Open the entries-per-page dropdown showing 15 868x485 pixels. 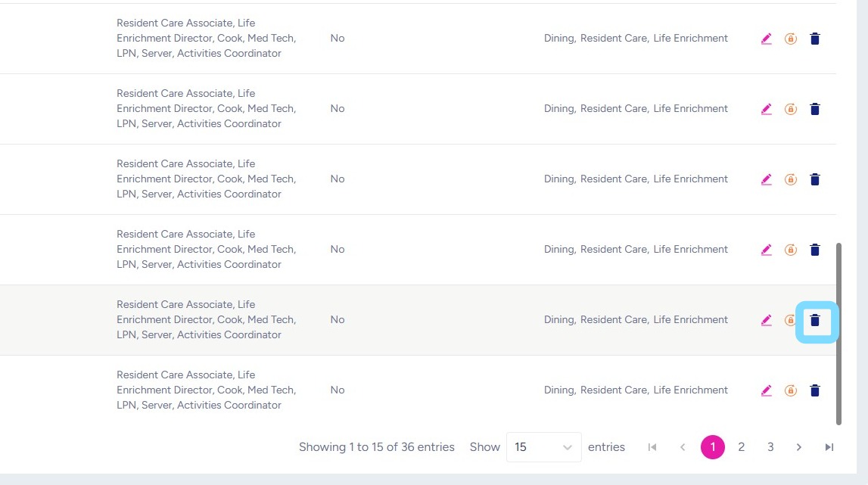click(x=543, y=447)
